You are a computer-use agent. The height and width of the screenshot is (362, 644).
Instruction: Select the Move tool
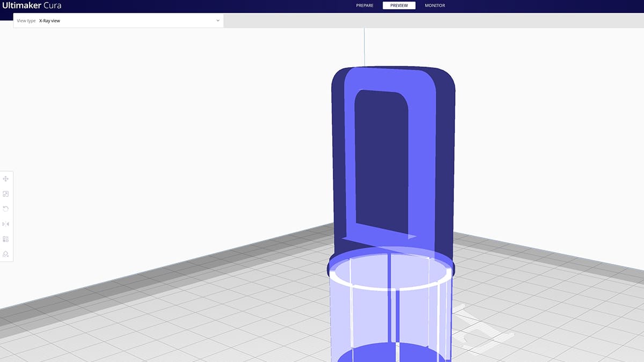click(5, 179)
